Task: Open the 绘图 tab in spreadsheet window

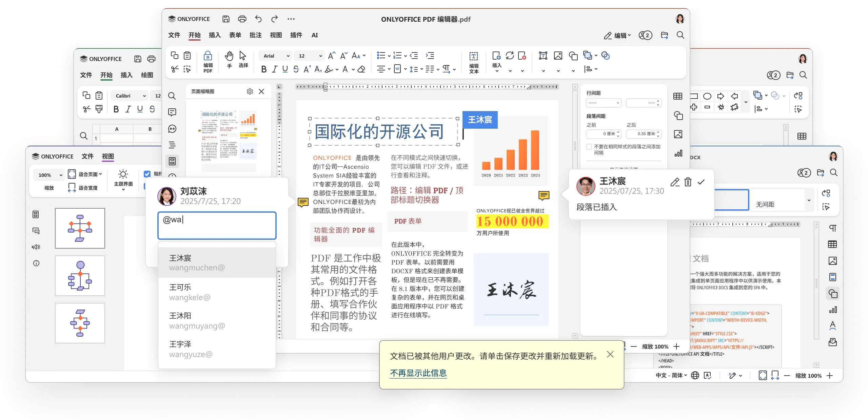Action: coord(147,75)
